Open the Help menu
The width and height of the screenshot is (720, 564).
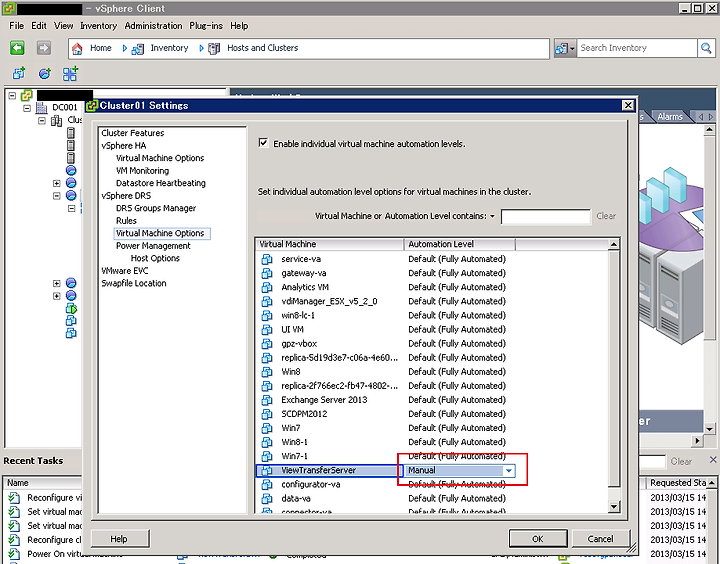(239, 26)
